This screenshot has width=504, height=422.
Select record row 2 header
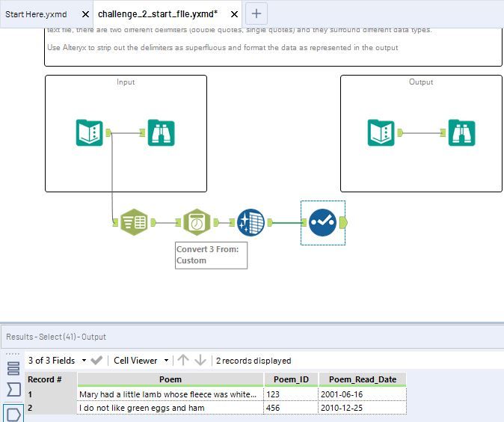[51, 408]
